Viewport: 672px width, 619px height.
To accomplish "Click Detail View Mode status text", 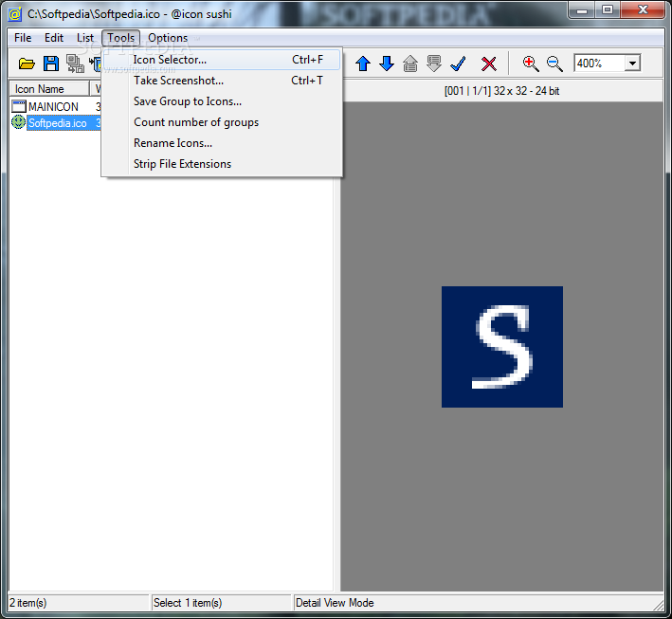I will pyautogui.click(x=335, y=603).
